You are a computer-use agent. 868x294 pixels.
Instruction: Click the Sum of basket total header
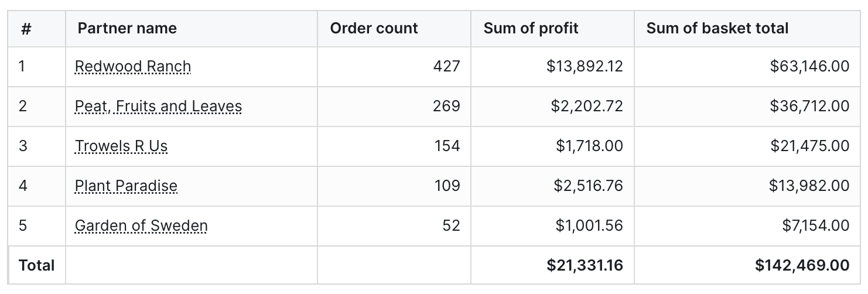tap(717, 28)
